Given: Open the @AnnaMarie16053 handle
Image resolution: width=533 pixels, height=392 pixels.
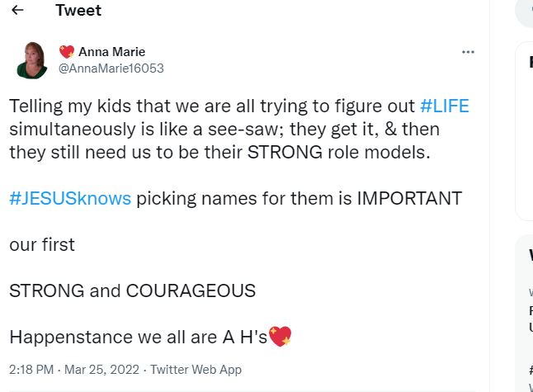Looking at the screenshot, I should point(111,68).
